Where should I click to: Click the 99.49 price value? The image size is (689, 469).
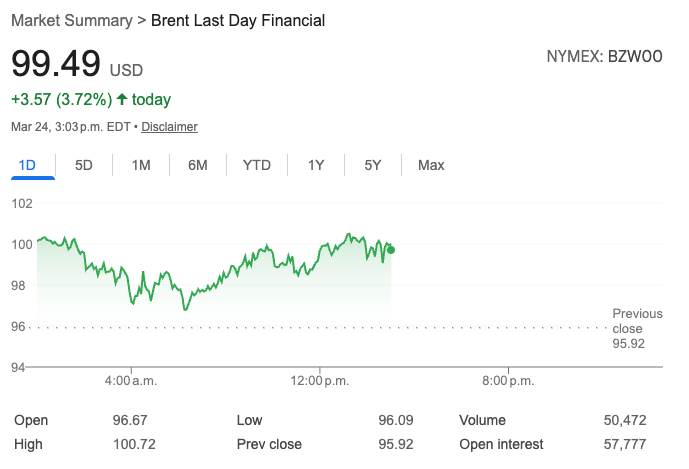[56, 64]
